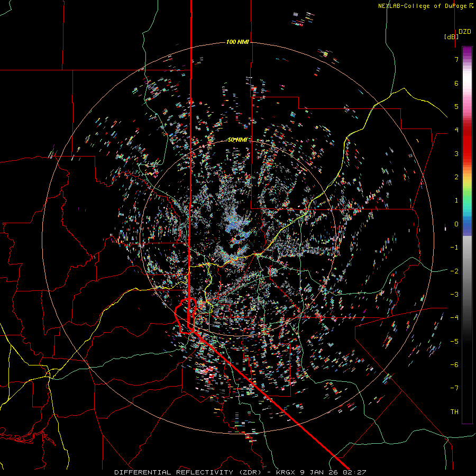Click the ZDR color scale bar

click(x=467, y=235)
